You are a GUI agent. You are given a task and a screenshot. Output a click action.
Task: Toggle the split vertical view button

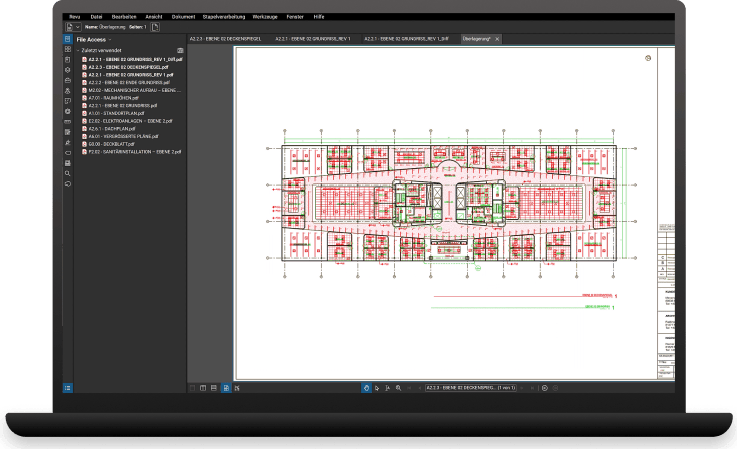203,388
